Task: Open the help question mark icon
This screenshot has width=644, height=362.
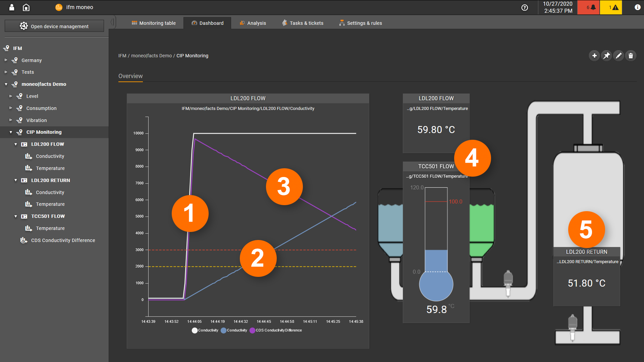Action: 525,7
